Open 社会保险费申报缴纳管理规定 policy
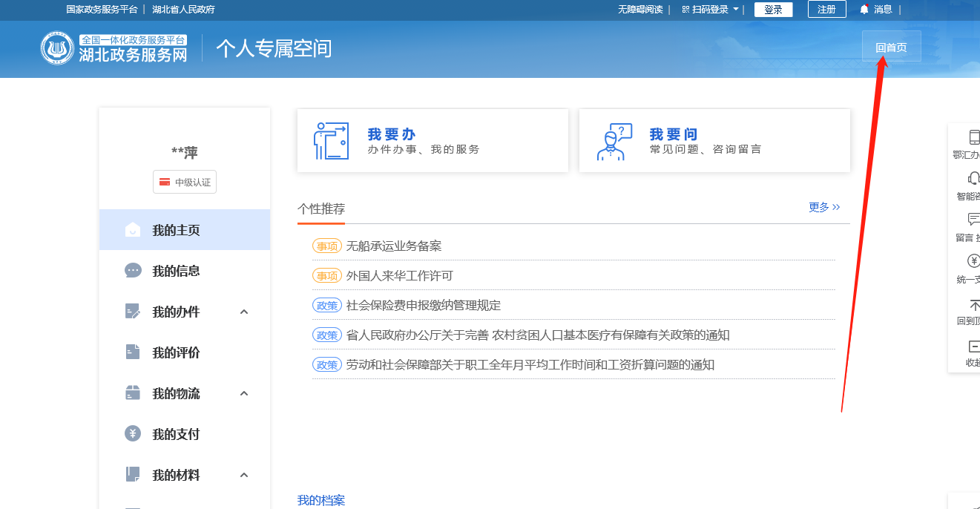 tap(424, 306)
